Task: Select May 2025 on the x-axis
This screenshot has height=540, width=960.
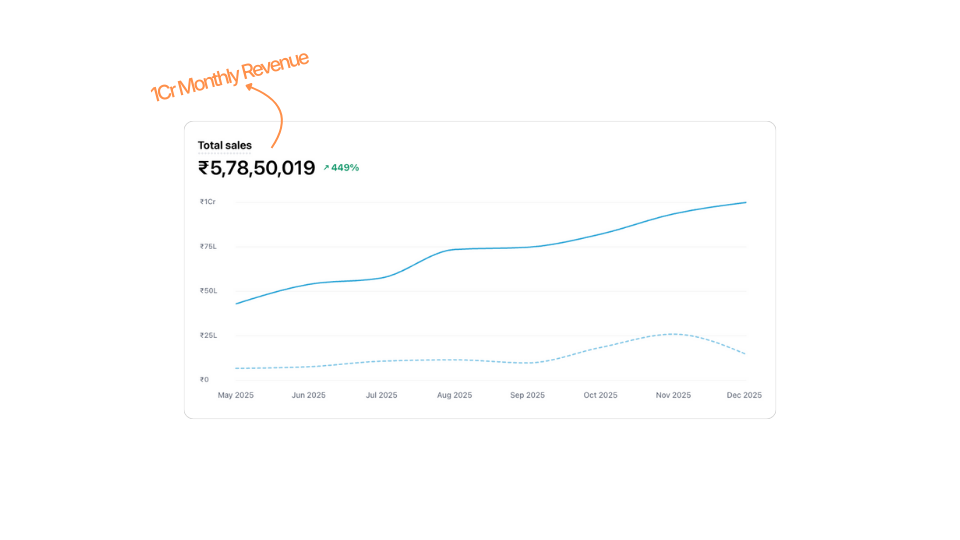Action: [x=236, y=395]
